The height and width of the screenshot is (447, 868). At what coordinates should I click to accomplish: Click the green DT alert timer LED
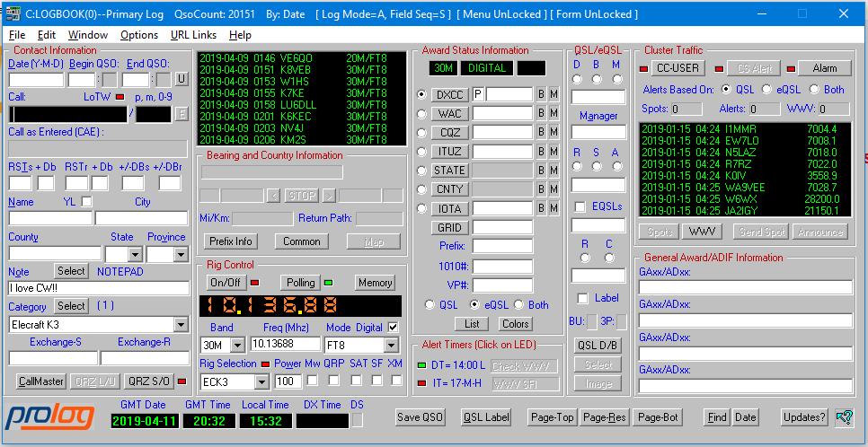click(x=422, y=366)
